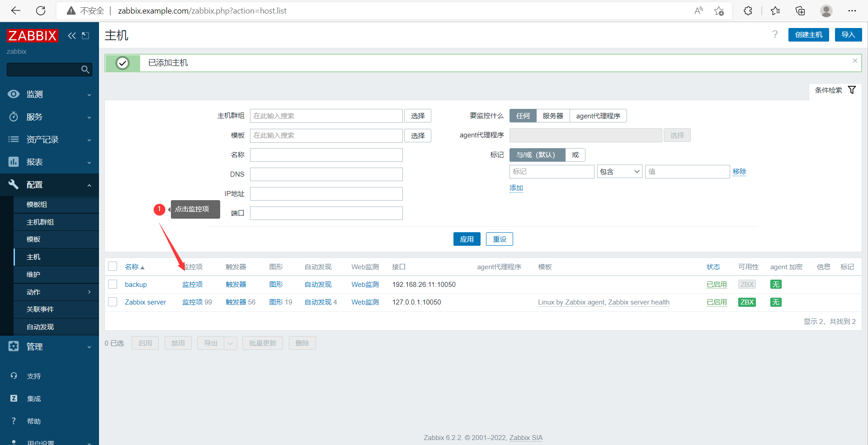Open Event correlation (关联事件) in sidebar
Image resolution: width=868 pixels, height=445 pixels.
point(56,309)
